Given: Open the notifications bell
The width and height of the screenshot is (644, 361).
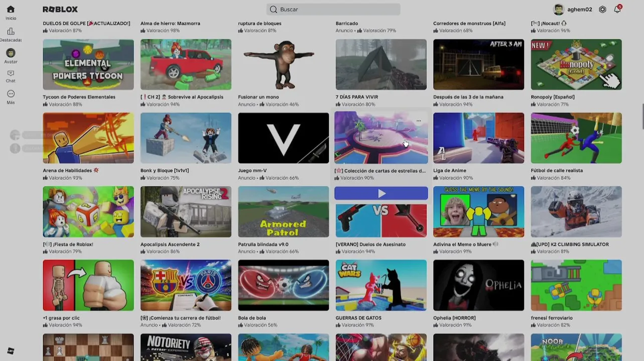Looking at the screenshot, I should [617, 9].
